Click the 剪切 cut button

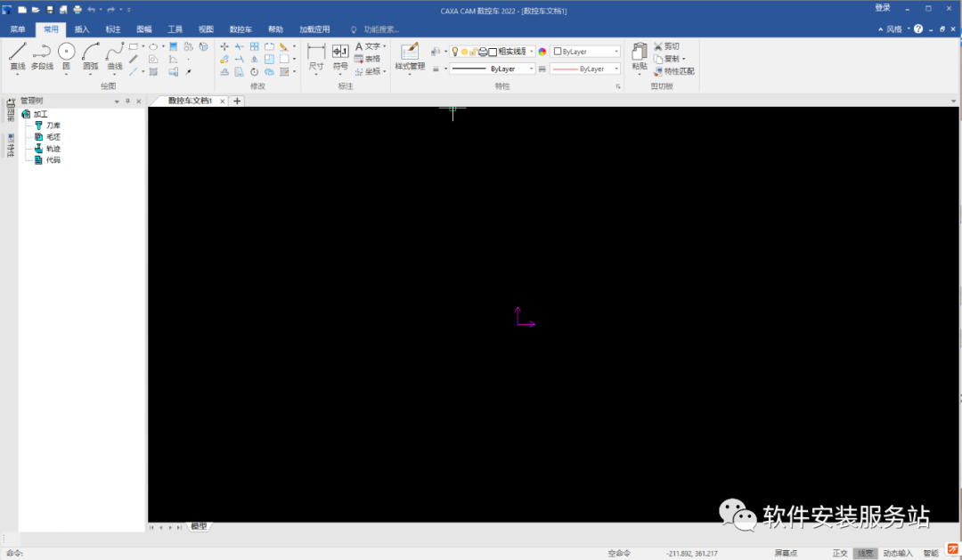(666, 46)
